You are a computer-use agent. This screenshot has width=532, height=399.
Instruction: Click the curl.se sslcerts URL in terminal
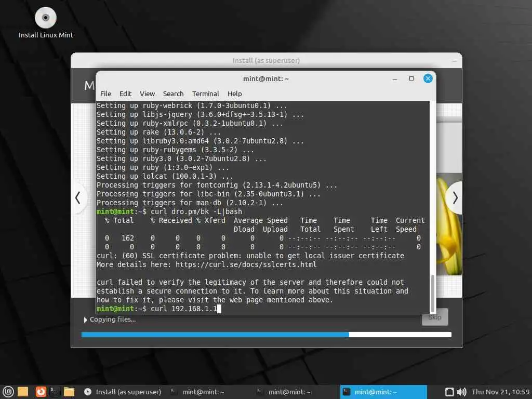pos(246,264)
